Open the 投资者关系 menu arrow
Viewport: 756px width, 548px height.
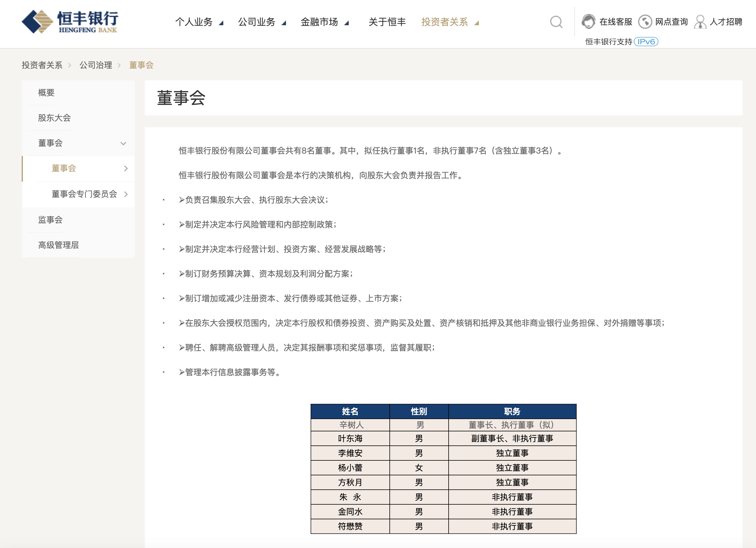[x=477, y=23]
